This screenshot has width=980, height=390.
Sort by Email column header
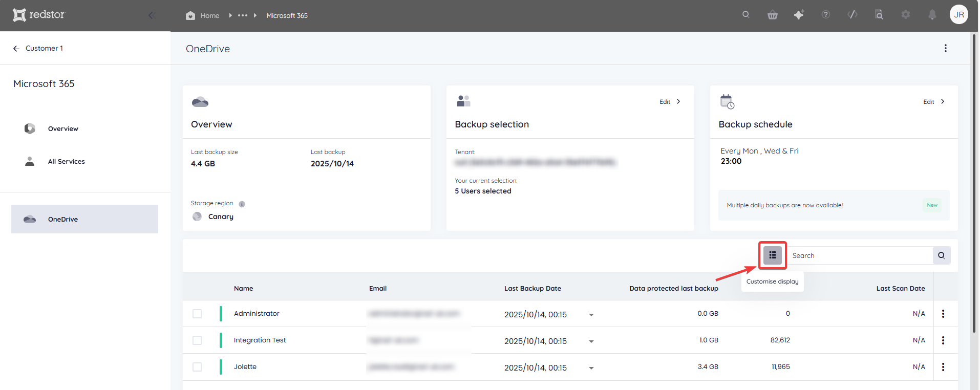coord(378,288)
